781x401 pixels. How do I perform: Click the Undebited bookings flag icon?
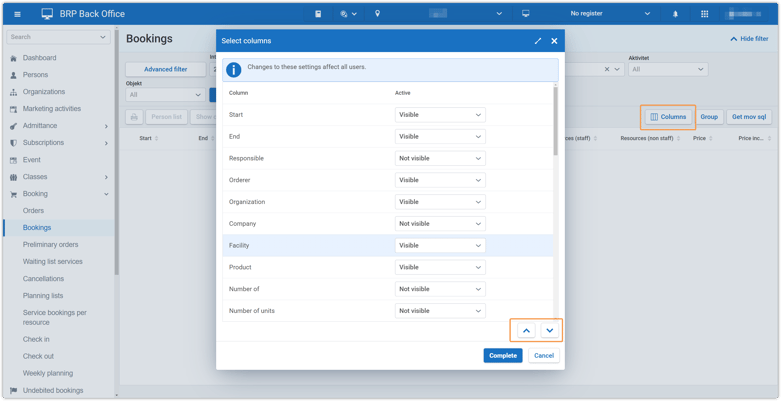tap(13, 391)
